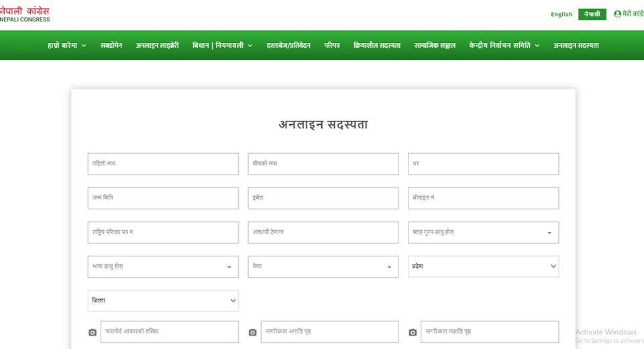Image resolution: width=644 pixels, height=349 pixels.
Task: Click camera icon for citizenship front page
Action: pos(253,332)
